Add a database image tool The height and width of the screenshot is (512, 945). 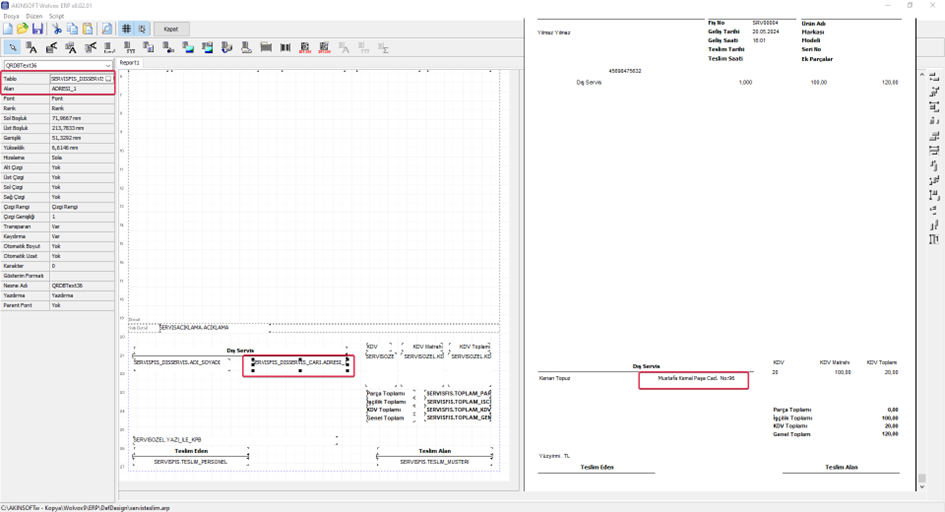(x=207, y=48)
